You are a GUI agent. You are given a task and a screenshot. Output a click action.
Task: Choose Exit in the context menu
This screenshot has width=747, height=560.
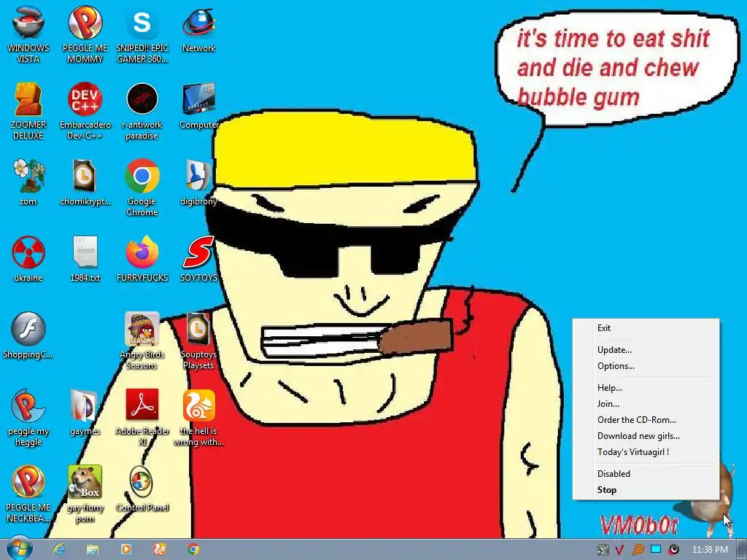[x=646, y=328]
